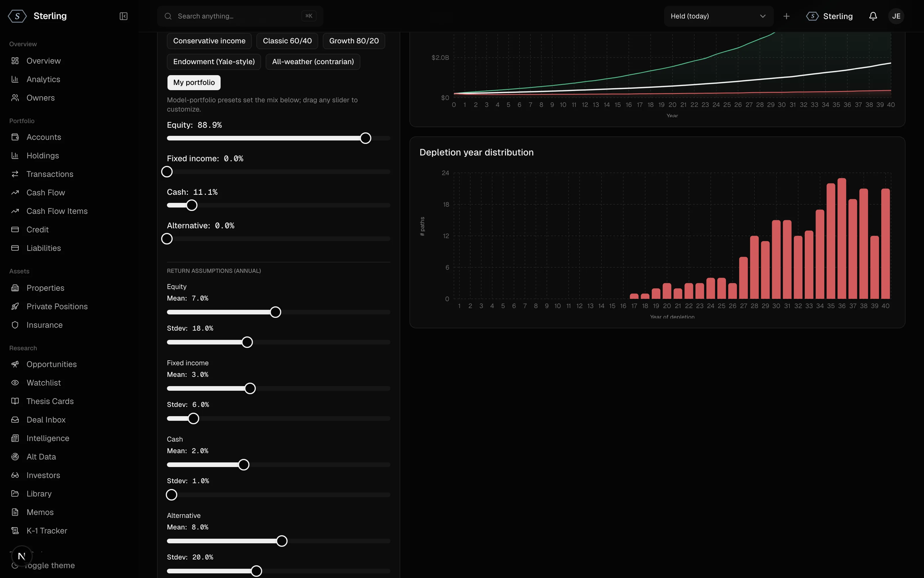Click the Opportunities telescope icon

point(15,364)
